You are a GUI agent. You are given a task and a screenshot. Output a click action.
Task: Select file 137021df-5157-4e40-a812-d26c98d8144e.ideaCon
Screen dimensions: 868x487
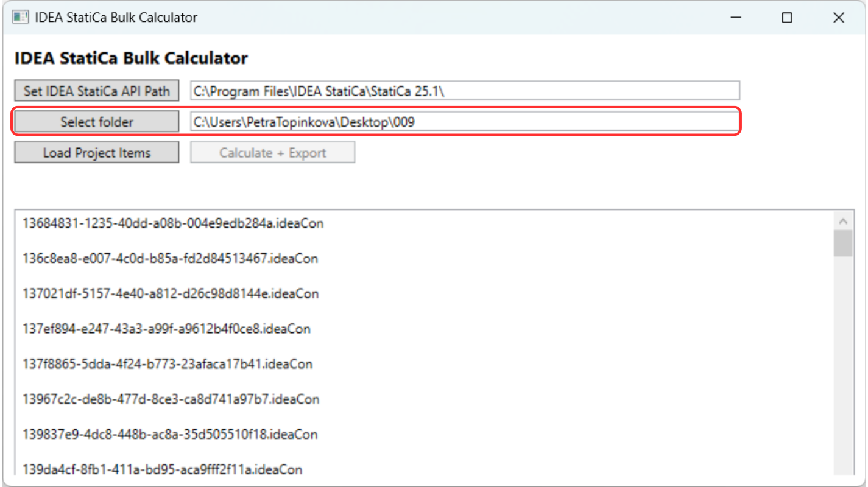(x=171, y=294)
